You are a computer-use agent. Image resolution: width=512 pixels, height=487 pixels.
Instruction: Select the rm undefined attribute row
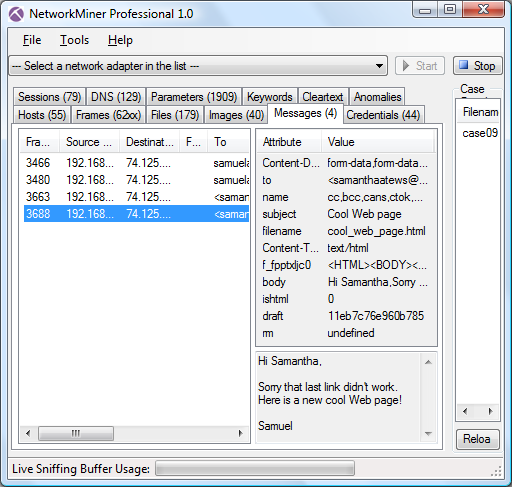click(x=346, y=333)
